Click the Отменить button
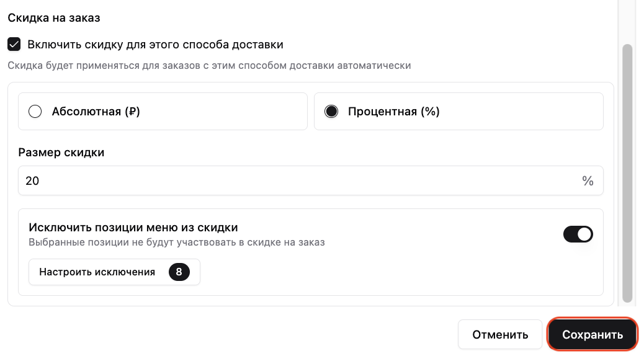 click(500, 335)
